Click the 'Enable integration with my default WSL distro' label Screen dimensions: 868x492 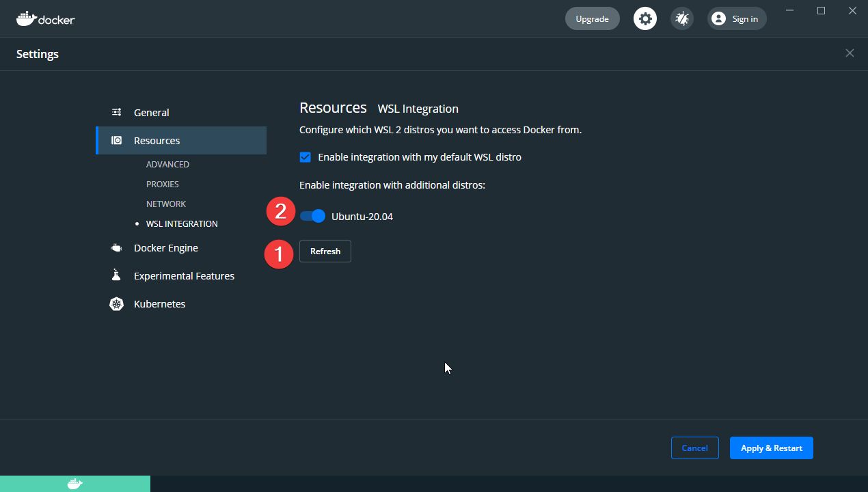[x=420, y=157]
